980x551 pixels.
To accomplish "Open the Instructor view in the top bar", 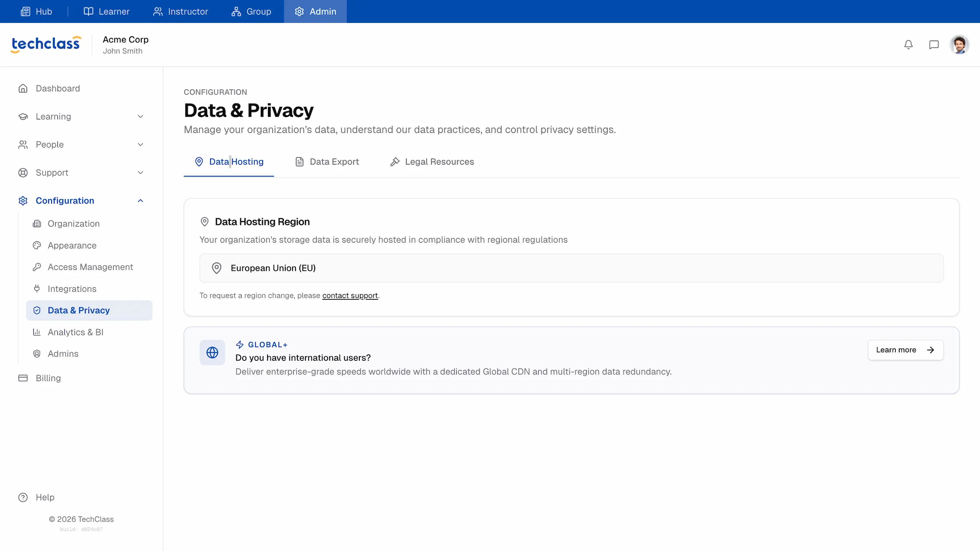I will (x=180, y=11).
